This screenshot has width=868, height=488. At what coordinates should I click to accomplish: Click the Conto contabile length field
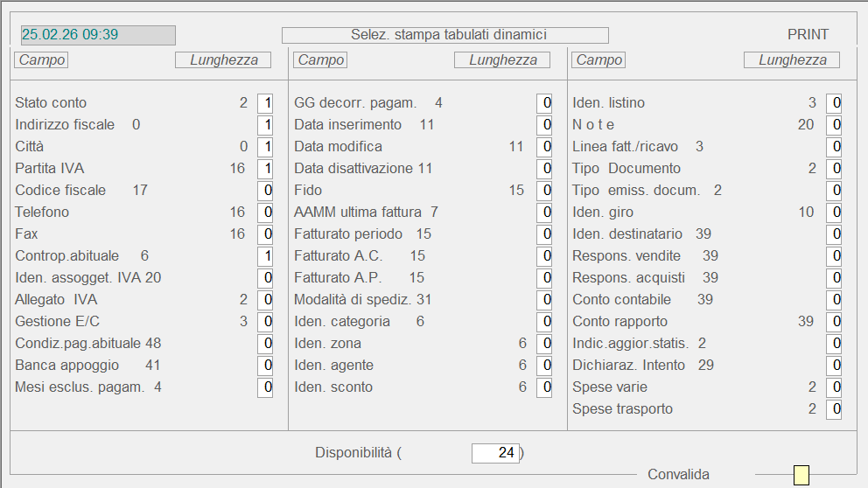coord(834,300)
